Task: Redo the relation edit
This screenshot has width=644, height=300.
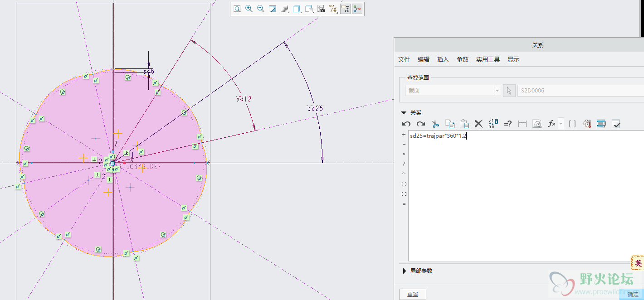Action: tap(421, 124)
